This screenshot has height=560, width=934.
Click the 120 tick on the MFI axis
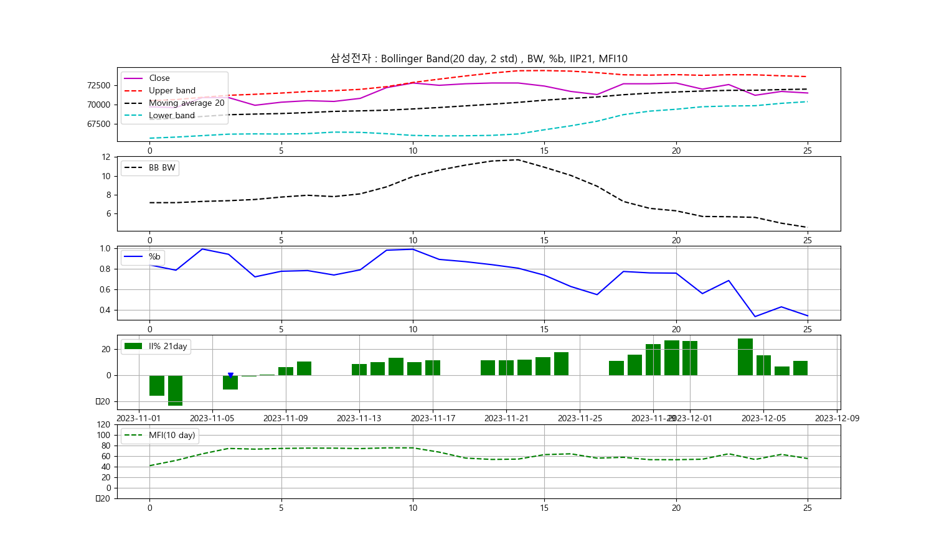103,425
